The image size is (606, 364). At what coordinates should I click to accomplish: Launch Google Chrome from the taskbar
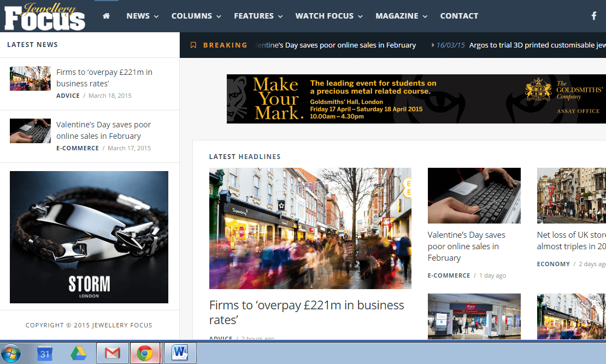point(146,353)
